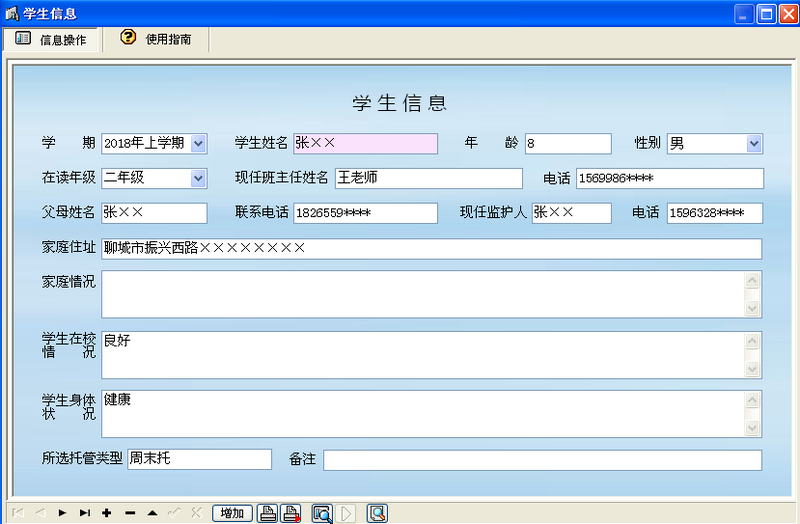Screen dimensions: 800x524
Task: Click 学生在校情况 scrollbar up arrow
Action: pos(753,341)
